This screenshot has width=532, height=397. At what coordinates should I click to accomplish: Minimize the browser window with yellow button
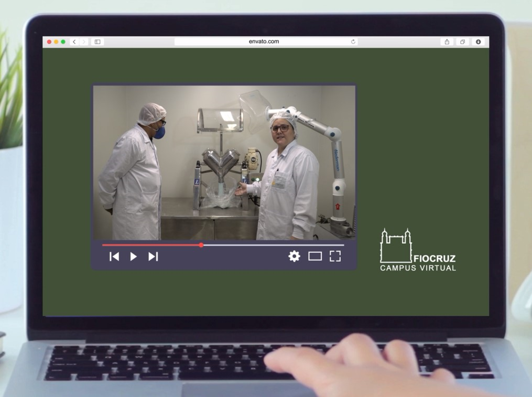tap(56, 42)
